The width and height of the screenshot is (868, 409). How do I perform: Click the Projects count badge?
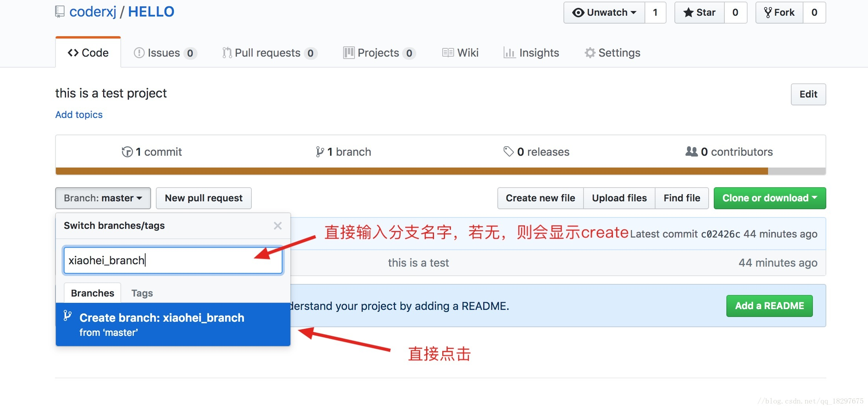click(x=409, y=53)
